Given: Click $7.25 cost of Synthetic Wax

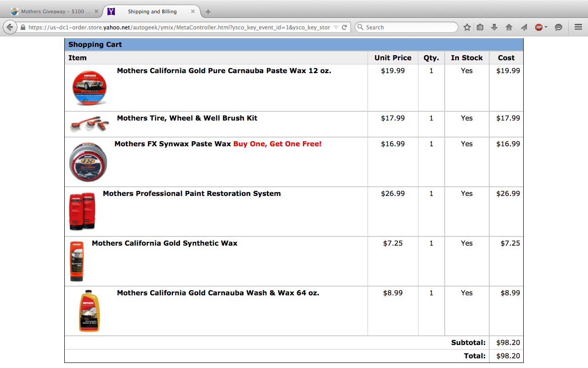Looking at the screenshot, I should pyautogui.click(x=510, y=243).
